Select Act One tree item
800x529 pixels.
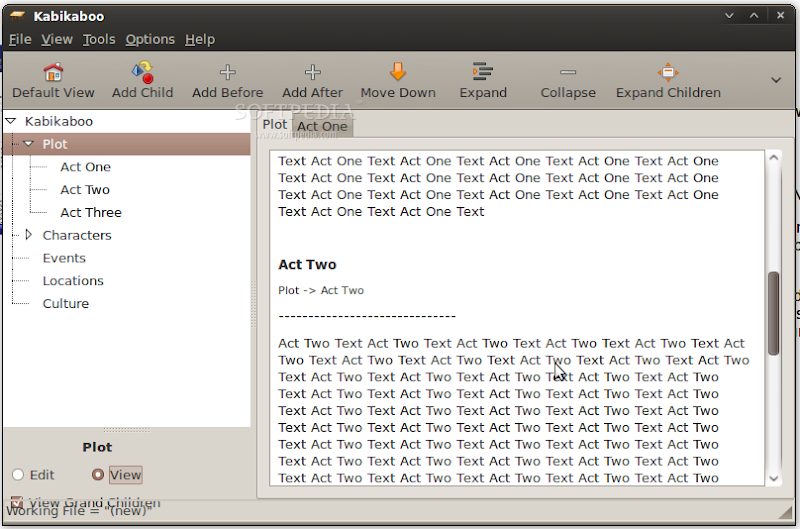pos(85,167)
